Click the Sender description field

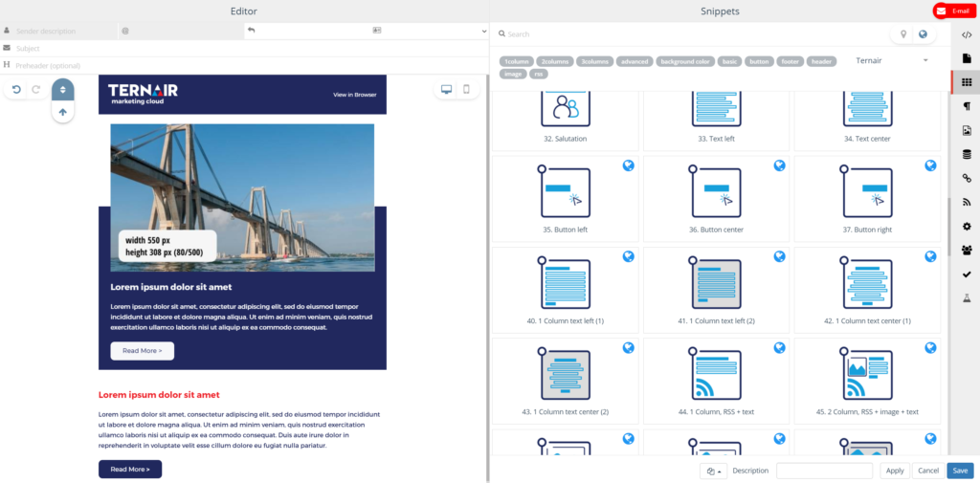coord(59,31)
